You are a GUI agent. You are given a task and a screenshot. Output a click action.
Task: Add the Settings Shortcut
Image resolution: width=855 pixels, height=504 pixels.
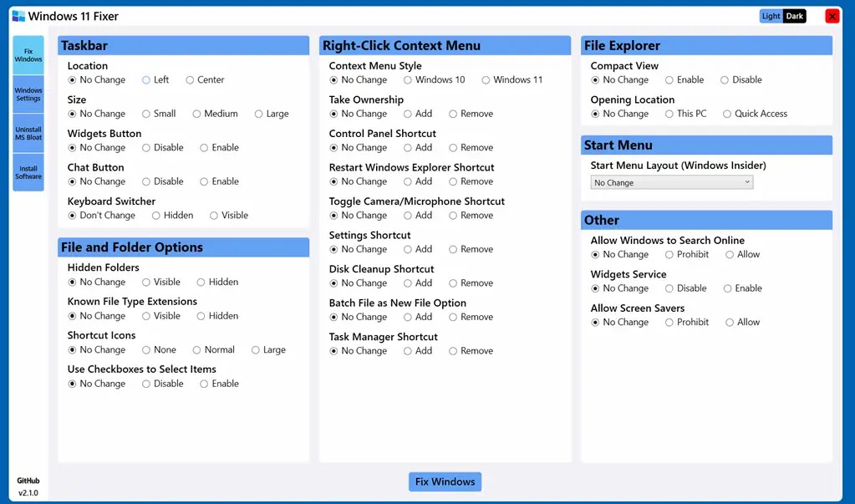pyautogui.click(x=418, y=249)
